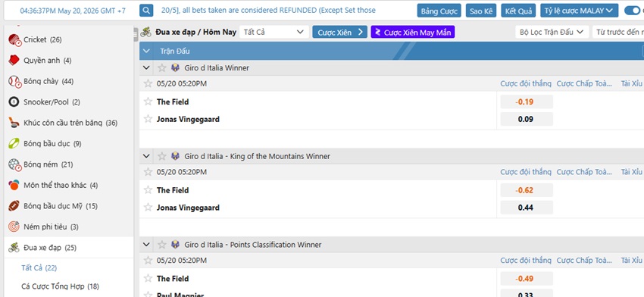
Task: Open the Snooker/Pool 8-ball icon
Action: [14, 102]
